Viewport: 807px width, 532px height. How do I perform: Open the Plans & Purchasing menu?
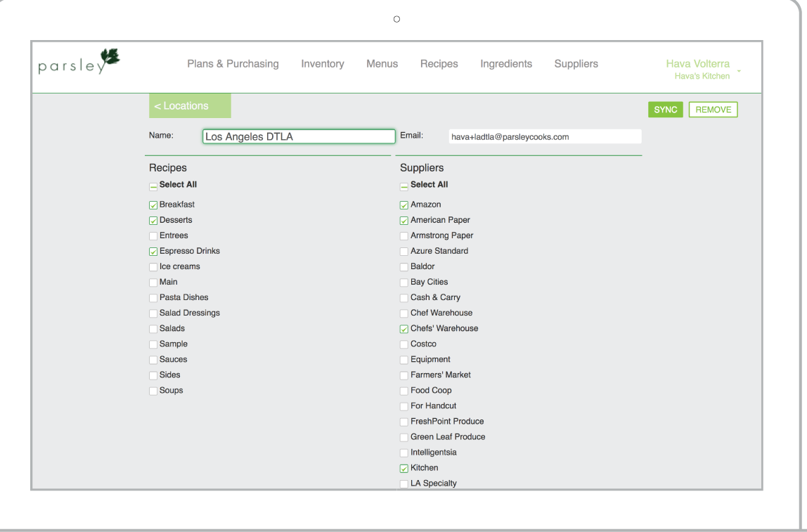point(233,64)
